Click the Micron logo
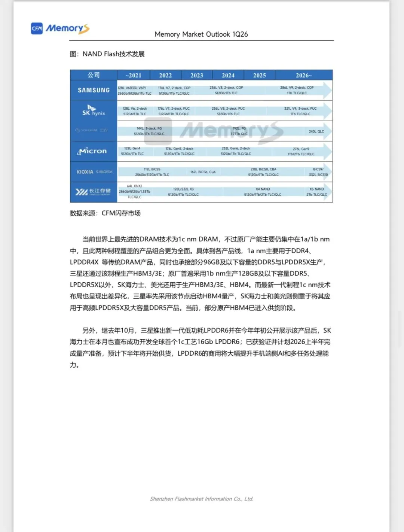 (x=93, y=151)
